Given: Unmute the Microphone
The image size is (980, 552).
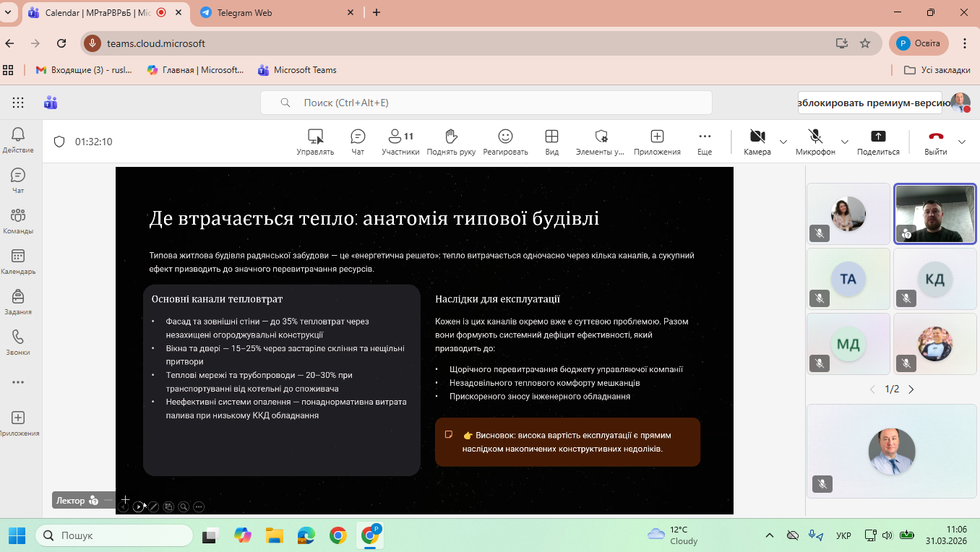Looking at the screenshot, I should tap(815, 142).
